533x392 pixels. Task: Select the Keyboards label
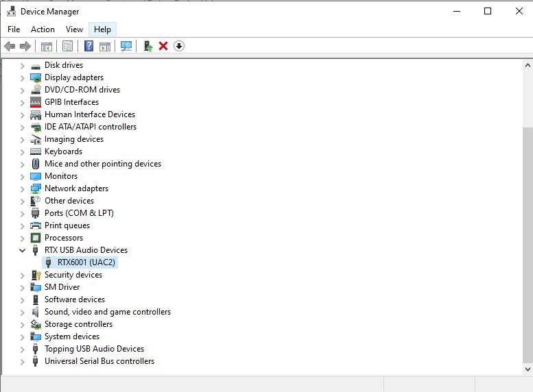pyautogui.click(x=64, y=151)
